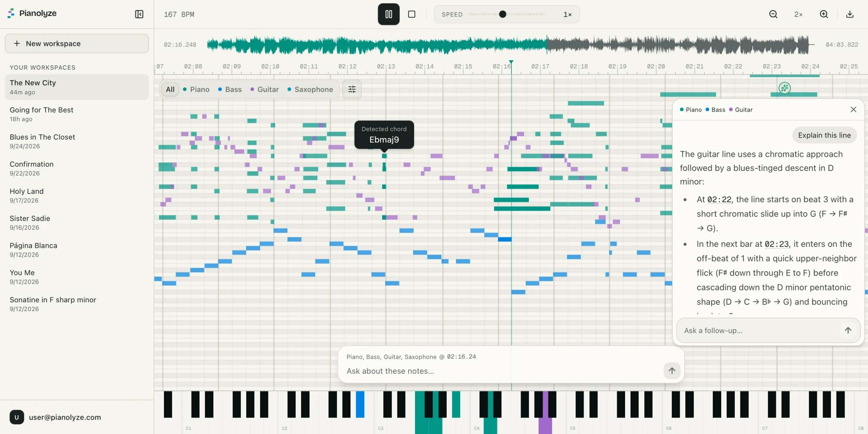The width and height of the screenshot is (868, 434).
Task: Click the AI sparkle marker on the timeline
Action: (x=784, y=88)
